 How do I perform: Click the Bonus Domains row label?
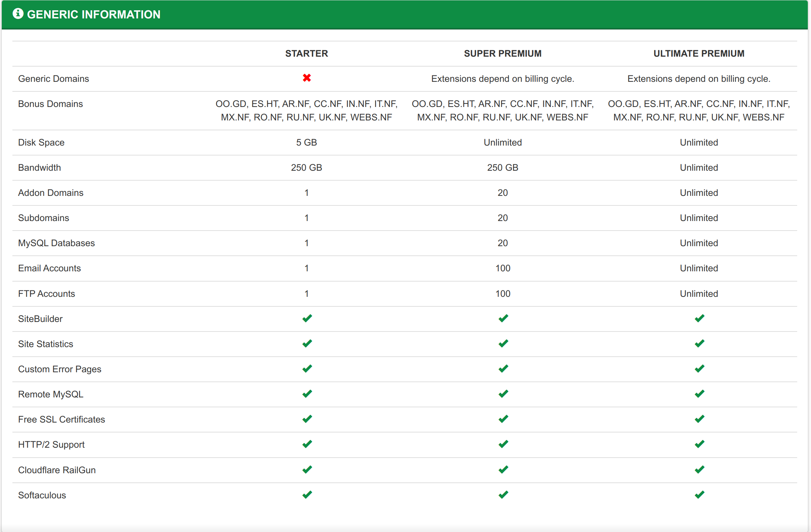pyautogui.click(x=50, y=103)
